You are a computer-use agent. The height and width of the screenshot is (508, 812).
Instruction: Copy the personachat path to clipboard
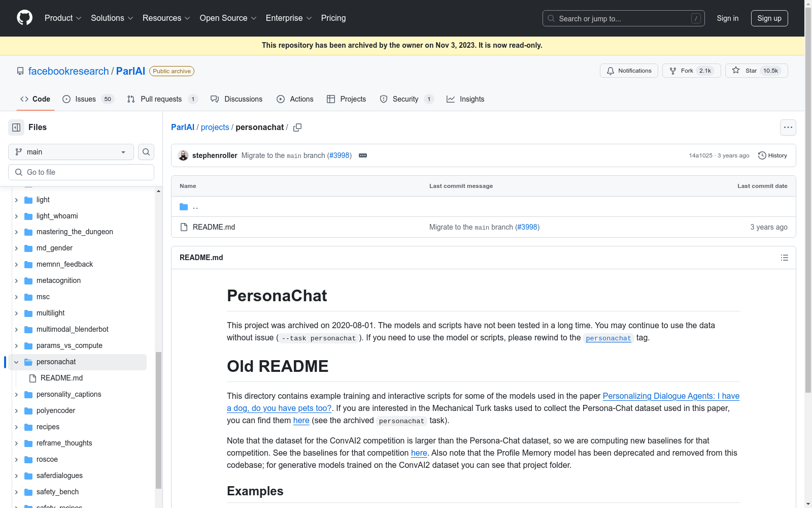pos(297,128)
